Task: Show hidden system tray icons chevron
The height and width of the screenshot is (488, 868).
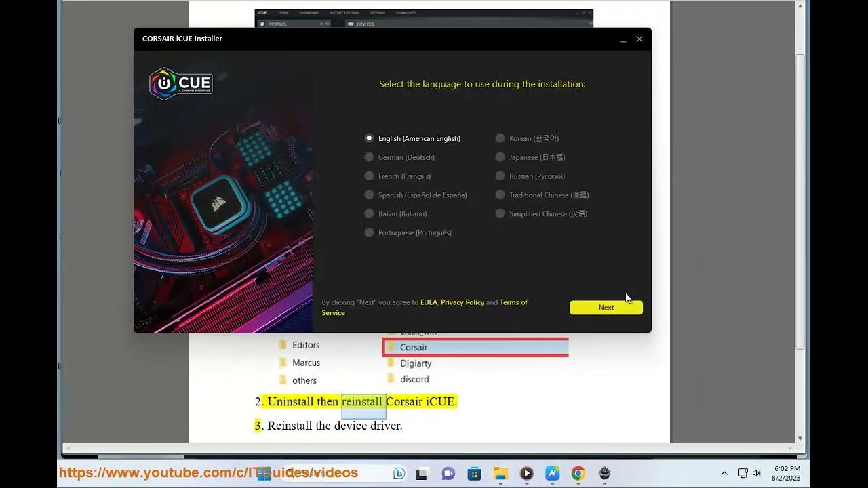Action: (x=724, y=473)
